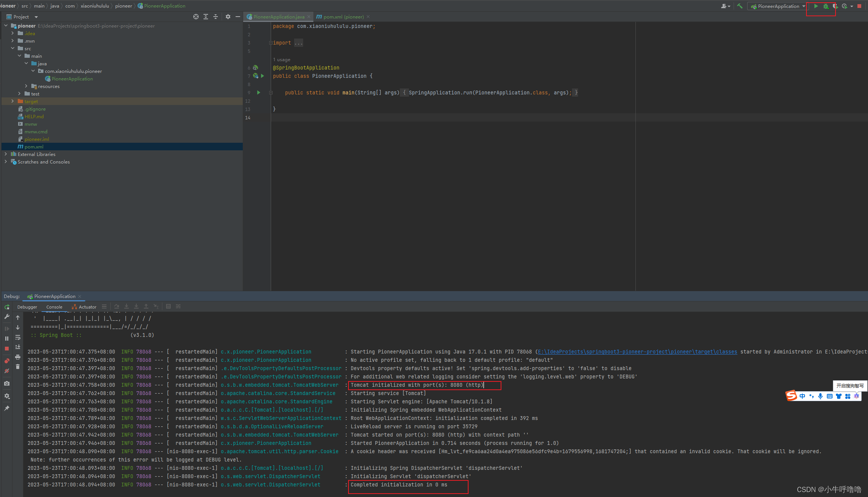This screenshot has width=868, height=497.
Task: Start debugging with the green bug icon
Action: [826, 6]
